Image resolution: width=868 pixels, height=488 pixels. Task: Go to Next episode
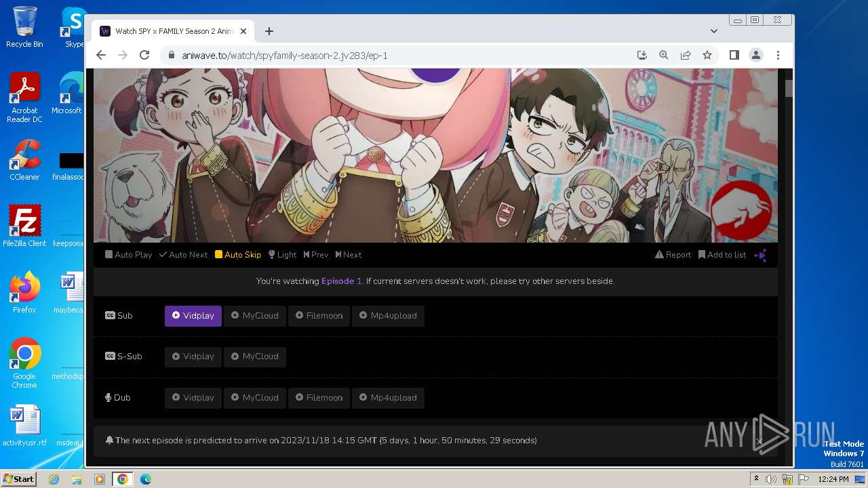pos(349,255)
